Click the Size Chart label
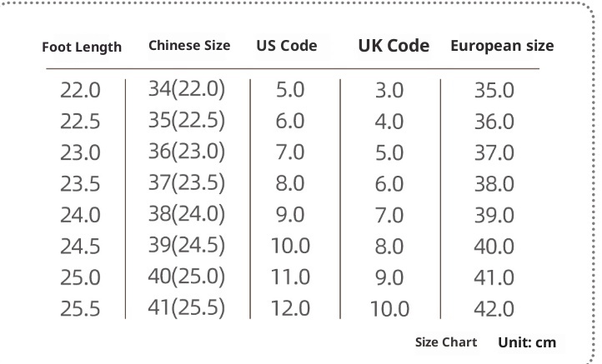This screenshot has width=602, height=364. coord(446,342)
